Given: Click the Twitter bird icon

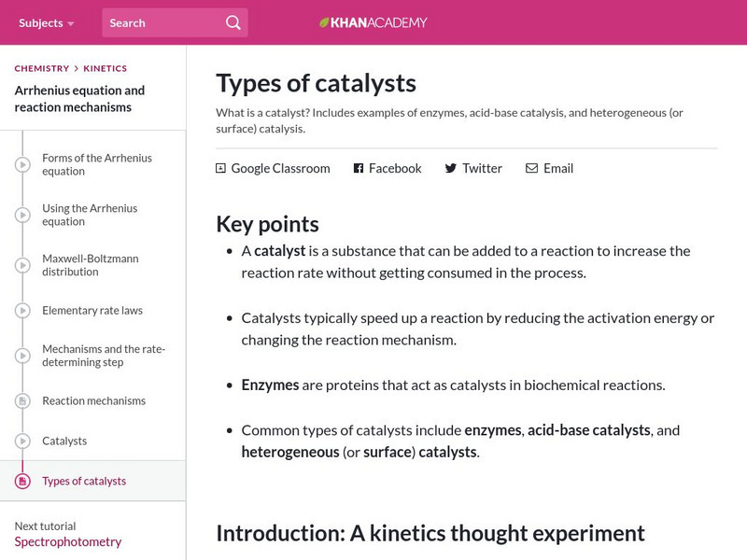Looking at the screenshot, I should click(x=451, y=168).
